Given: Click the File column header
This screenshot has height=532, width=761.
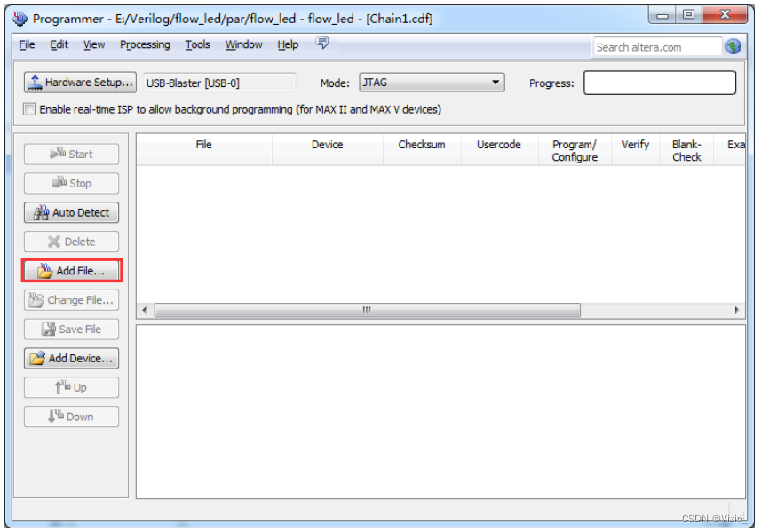Looking at the screenshot, I should click(204, 150).
